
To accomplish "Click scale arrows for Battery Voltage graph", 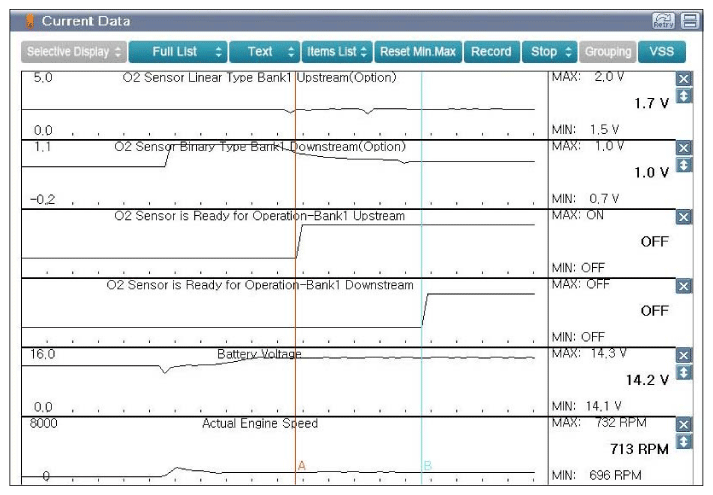I will click(x=684, y=372).
